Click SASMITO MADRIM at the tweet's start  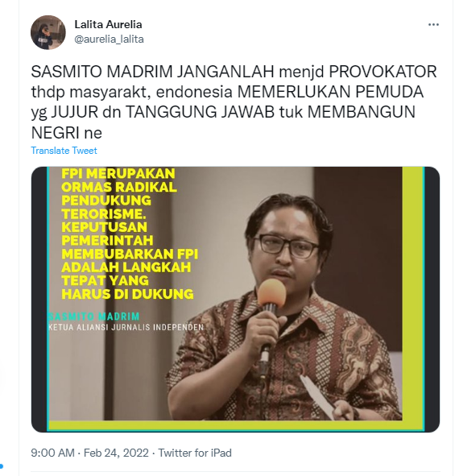[102, 72]
